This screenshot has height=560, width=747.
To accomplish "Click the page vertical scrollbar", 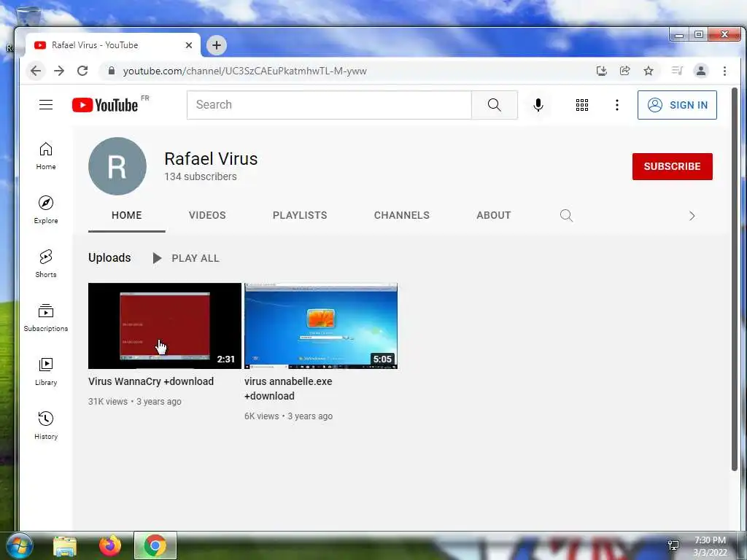I will [x=735, y=279].
